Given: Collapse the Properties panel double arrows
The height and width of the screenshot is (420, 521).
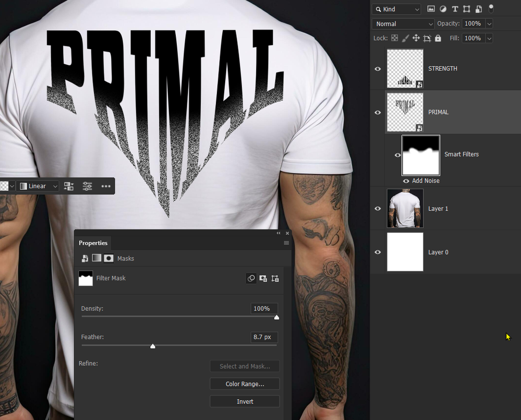Looking at the screenshot, I should (278, 233).
